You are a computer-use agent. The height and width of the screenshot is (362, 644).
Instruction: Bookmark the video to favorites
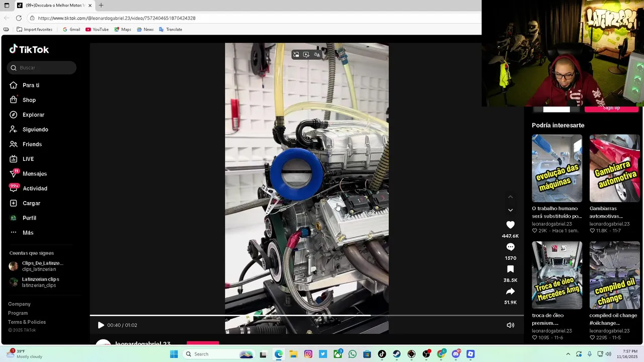(510, 269)
